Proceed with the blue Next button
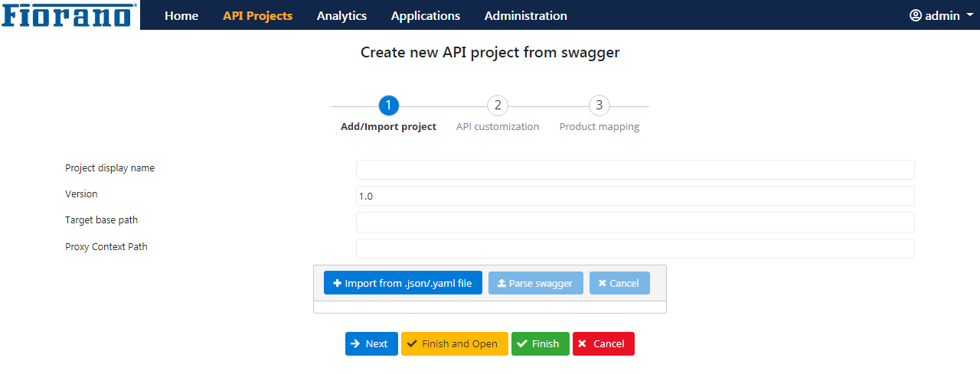This screenshot has height=374, width=980. (371, 343)
